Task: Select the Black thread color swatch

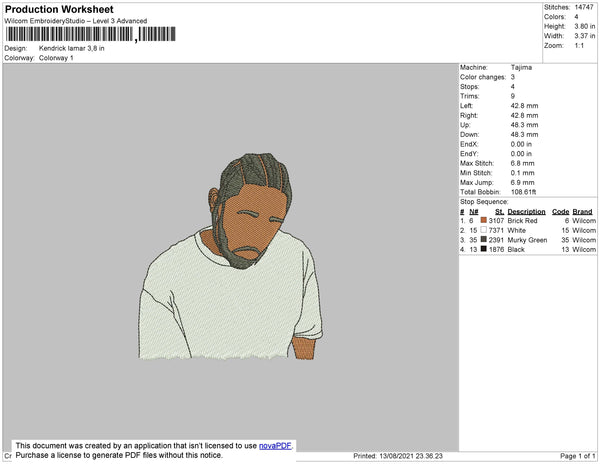Action: tap(484, 249)
